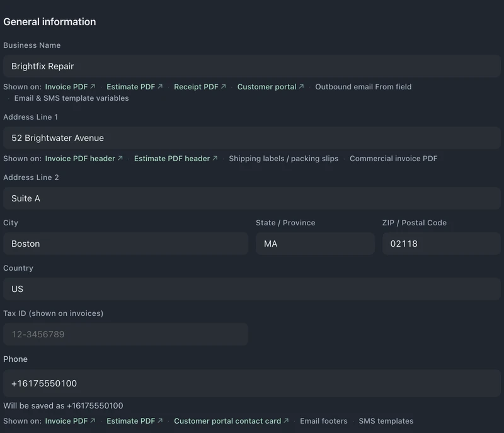This screenshot has width=504, height=433.
Task: Click the 'Email footers' text
Action: coord(324,421)
